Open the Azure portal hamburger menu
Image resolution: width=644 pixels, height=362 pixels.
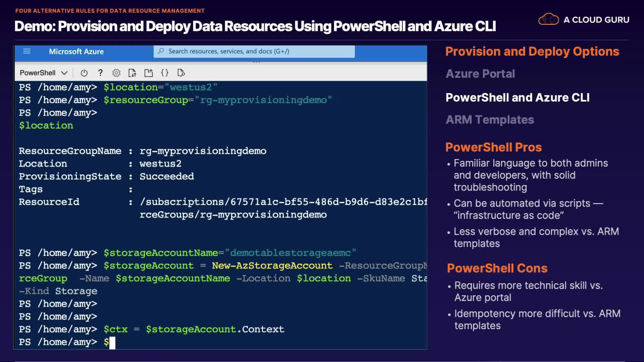pos(27,51)
